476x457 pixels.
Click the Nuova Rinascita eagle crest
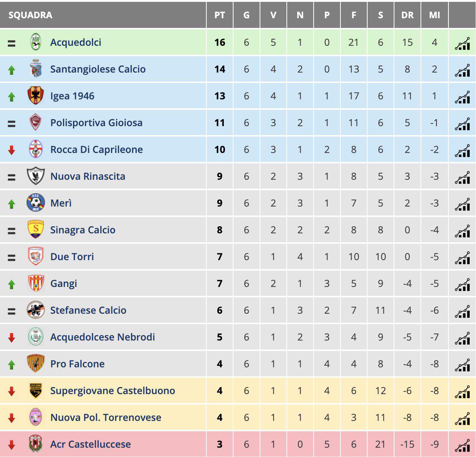pyautogui.click(x=36, y=176)
